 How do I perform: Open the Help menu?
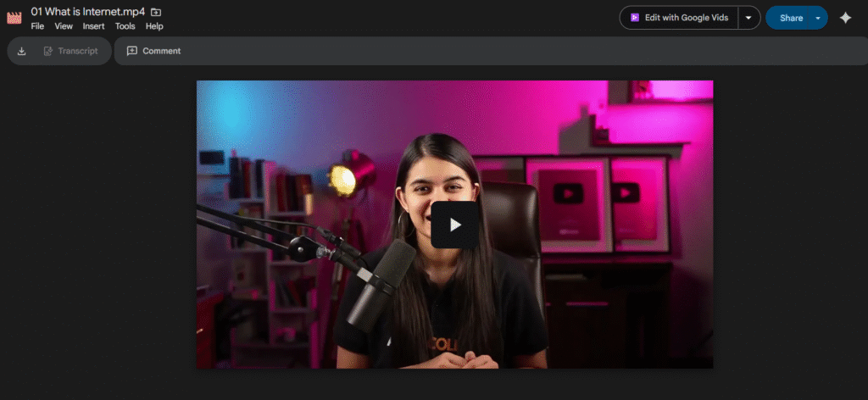point(154,26)
